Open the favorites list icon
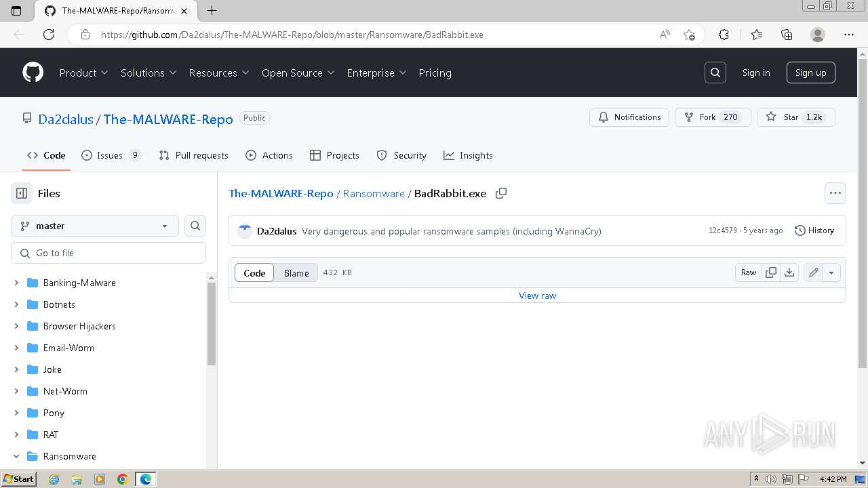Screen dimensions: 868x488 tap(757, 35)
